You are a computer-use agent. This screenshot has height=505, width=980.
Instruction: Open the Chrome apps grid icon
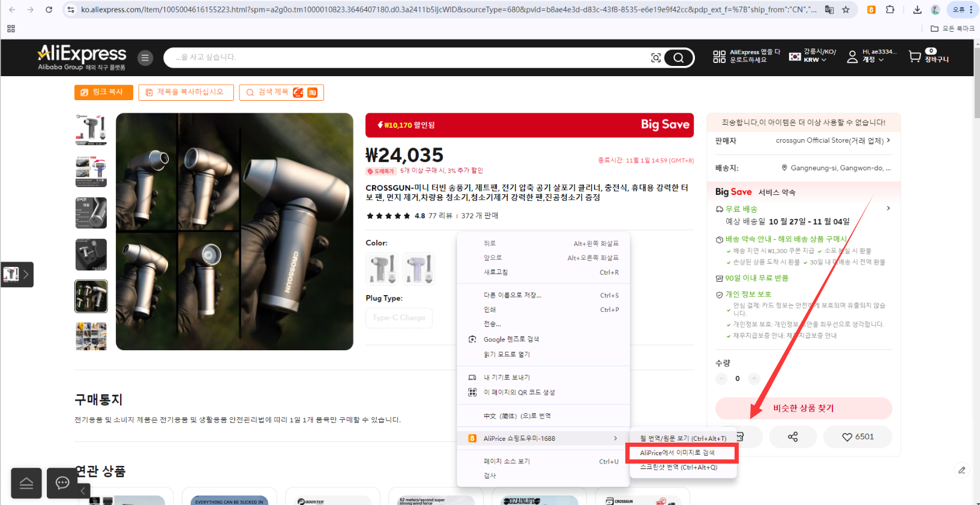tap(11, 29)
